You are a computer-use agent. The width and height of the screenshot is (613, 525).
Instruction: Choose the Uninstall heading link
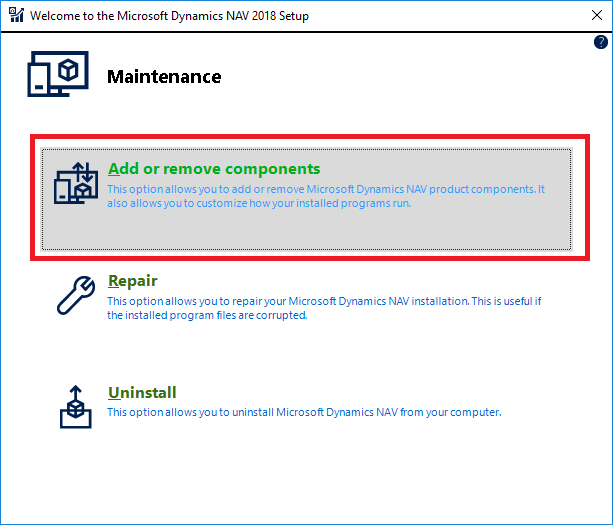142,392
